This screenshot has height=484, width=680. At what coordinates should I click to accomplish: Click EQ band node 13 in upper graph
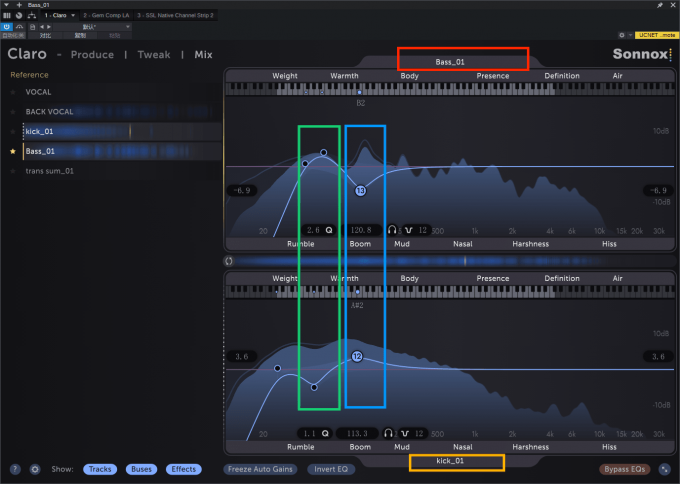pos(360,190)
